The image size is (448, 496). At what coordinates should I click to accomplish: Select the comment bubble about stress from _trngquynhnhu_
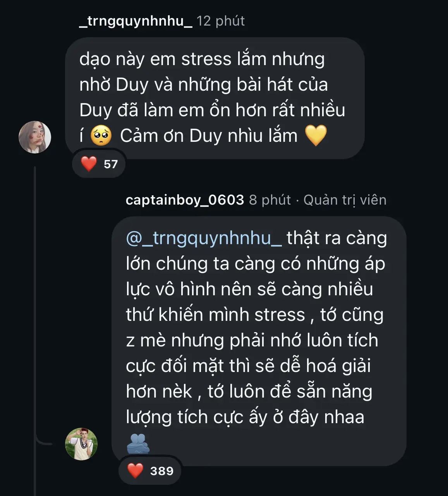(x=215, y=98)
